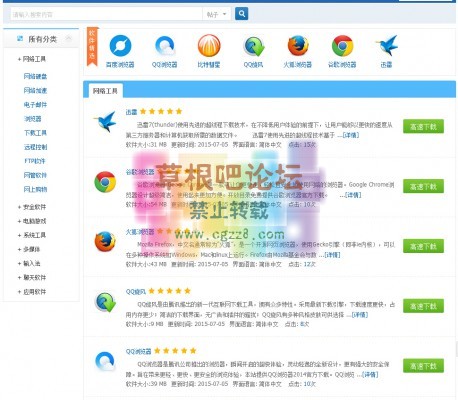Click the QQ浏览器 title link in list
Viewport: 458px width, 400px height.
[138, 351]
